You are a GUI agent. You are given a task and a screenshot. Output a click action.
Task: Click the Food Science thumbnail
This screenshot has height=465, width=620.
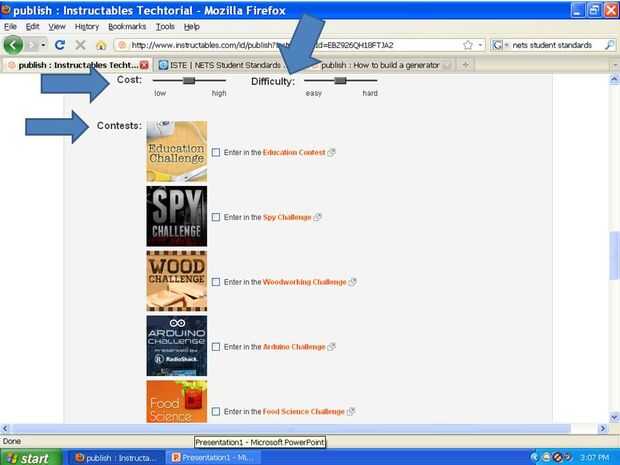tap(177, 402)
